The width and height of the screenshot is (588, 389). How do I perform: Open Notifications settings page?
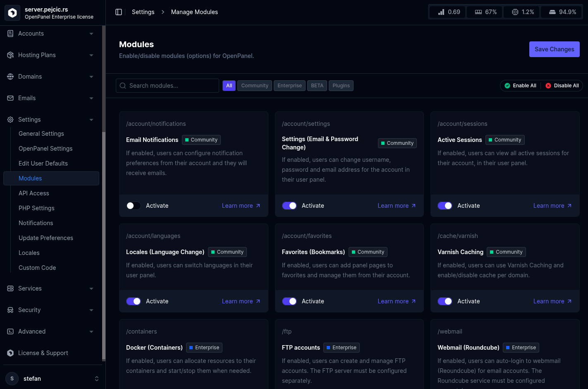coord(36,223)
